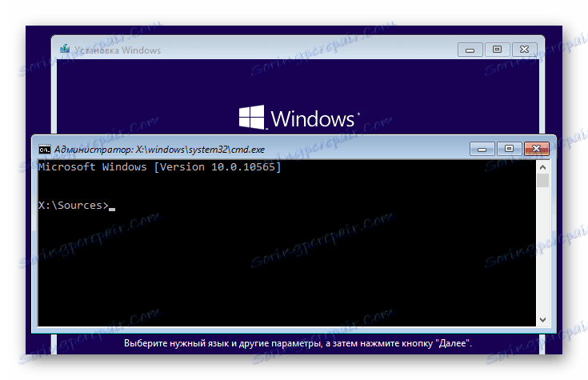Maximize the cmd.exe command prompt window

click(509, 149)
